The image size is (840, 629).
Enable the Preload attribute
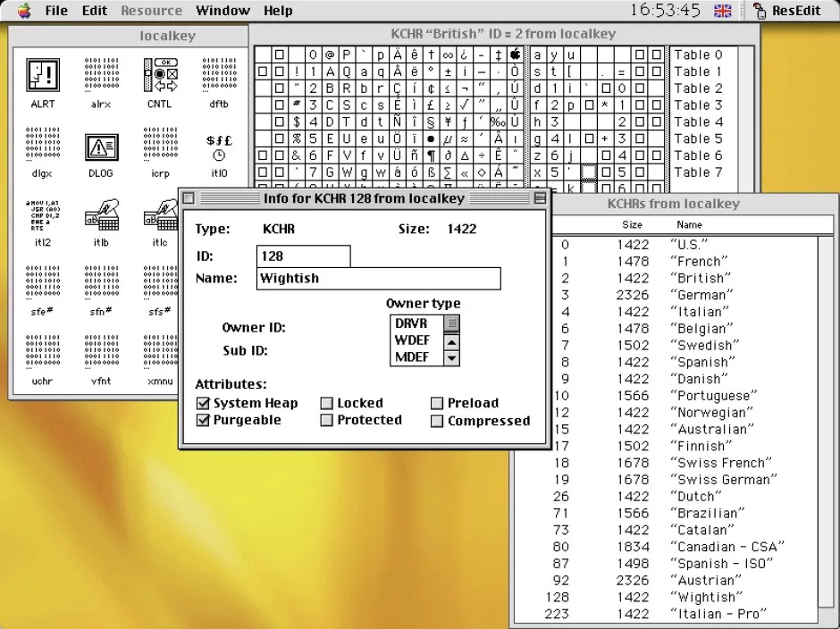click(x=437, y=403)
